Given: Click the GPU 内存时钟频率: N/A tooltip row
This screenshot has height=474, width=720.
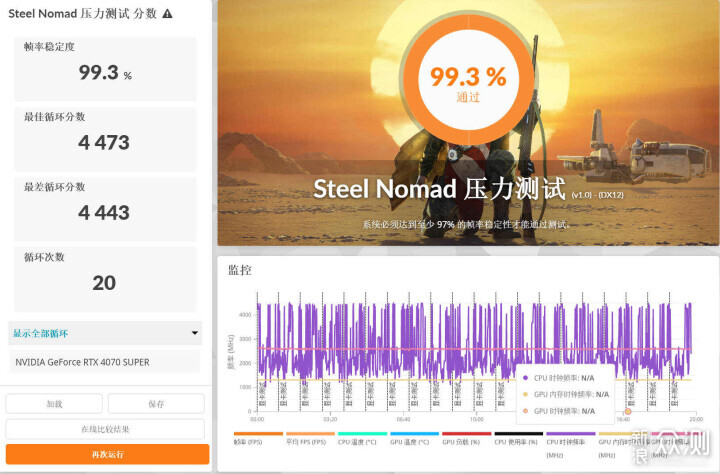Looking at the screenshot, I should pos(566,394).
